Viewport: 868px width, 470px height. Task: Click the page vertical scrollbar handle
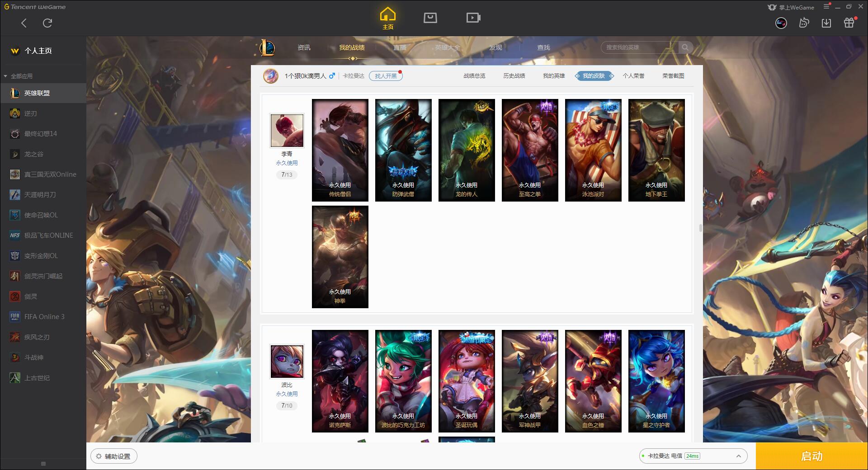pos(700,228)
